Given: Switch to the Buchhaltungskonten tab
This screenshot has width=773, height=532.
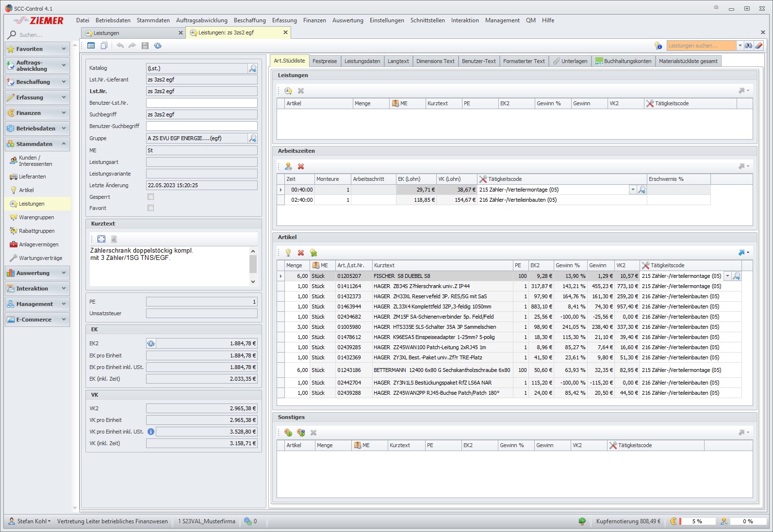Looking at the screenshot, I should coord(623,61).
